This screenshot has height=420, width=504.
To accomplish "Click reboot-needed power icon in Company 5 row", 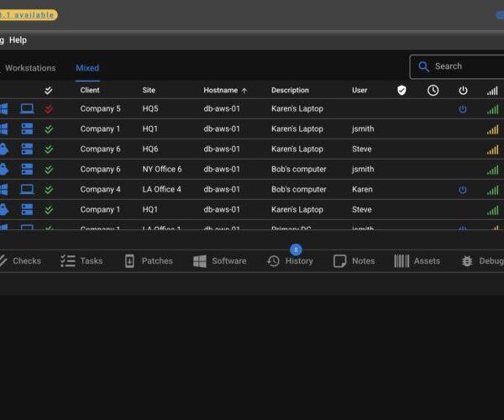I will pyautogui.click(x=463, y=108).
